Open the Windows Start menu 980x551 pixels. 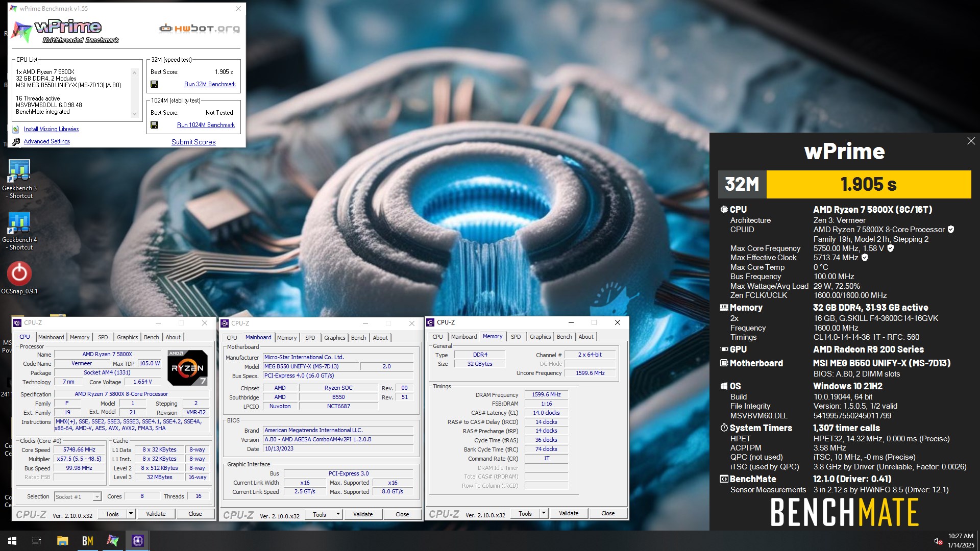coord(12,541)
